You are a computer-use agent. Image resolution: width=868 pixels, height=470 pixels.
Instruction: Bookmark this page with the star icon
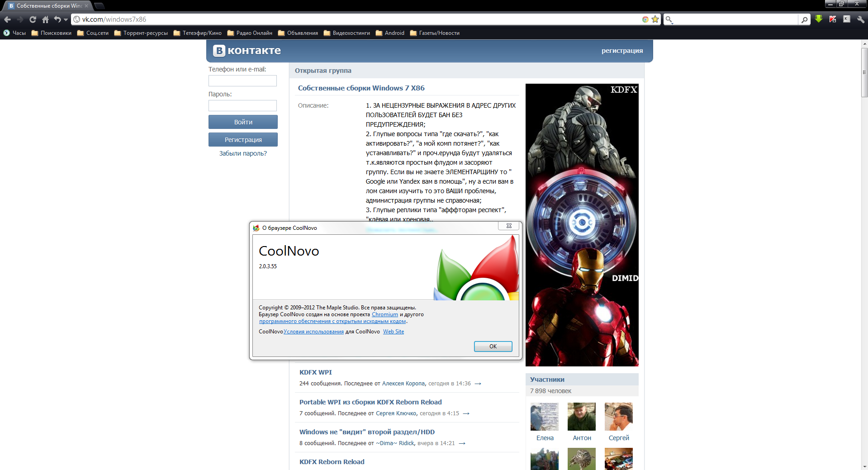[x=655, y=19]
